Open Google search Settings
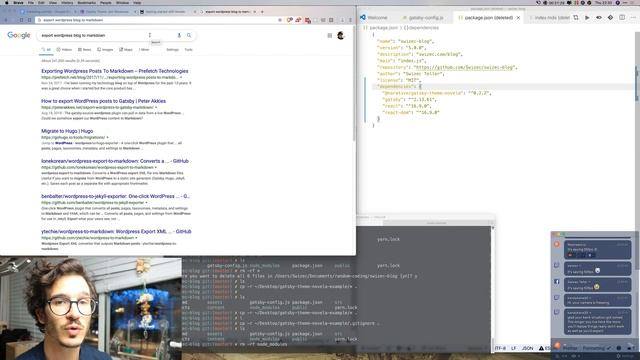 click(x=173, y=50)
